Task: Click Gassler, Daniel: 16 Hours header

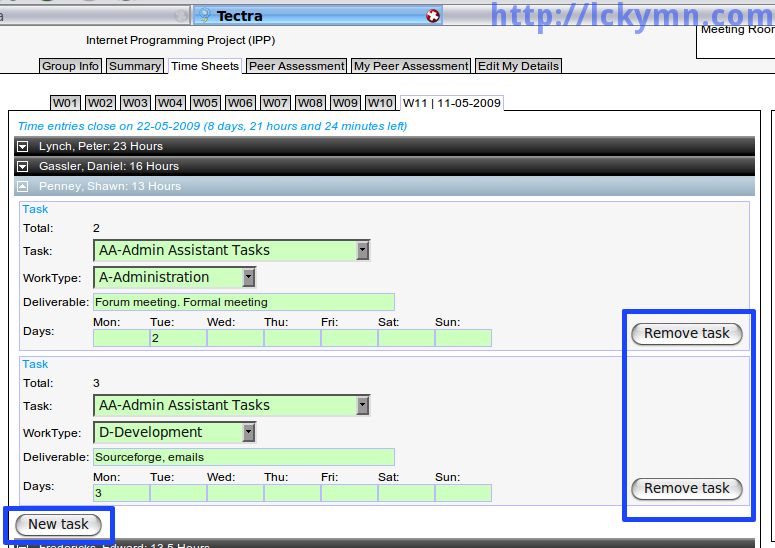Action: click(x=384, y=167)
